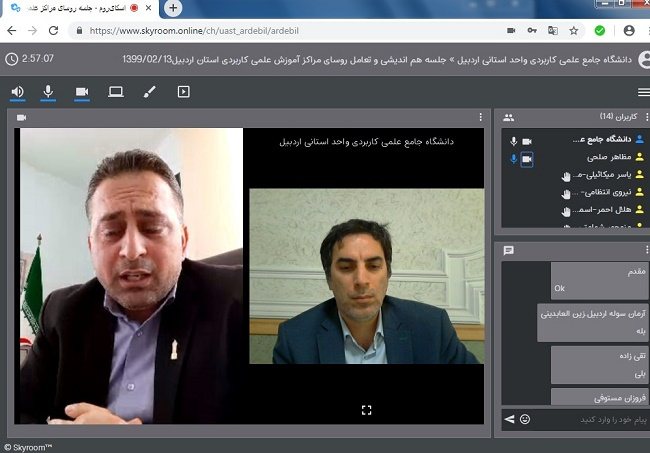Click raised hand icon beside یاسر میکائیلی
Screen dimensions: 650x453
pos(566,177)
